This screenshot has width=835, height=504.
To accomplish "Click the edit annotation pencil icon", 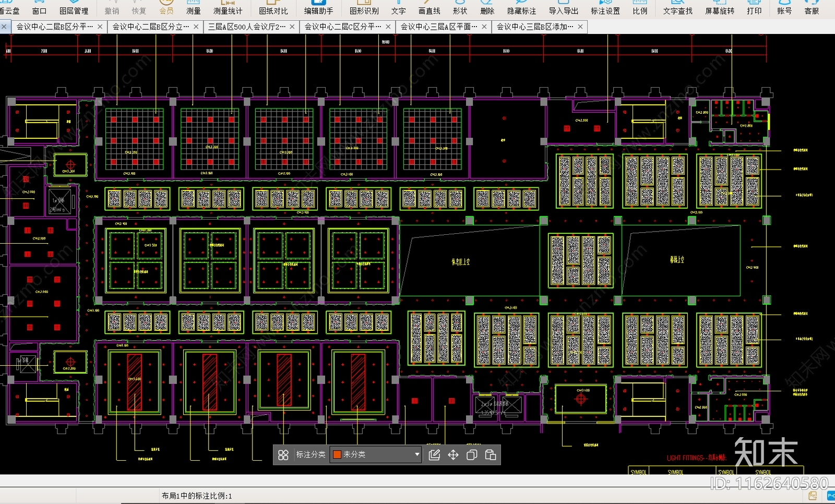I will click(434, 455).
